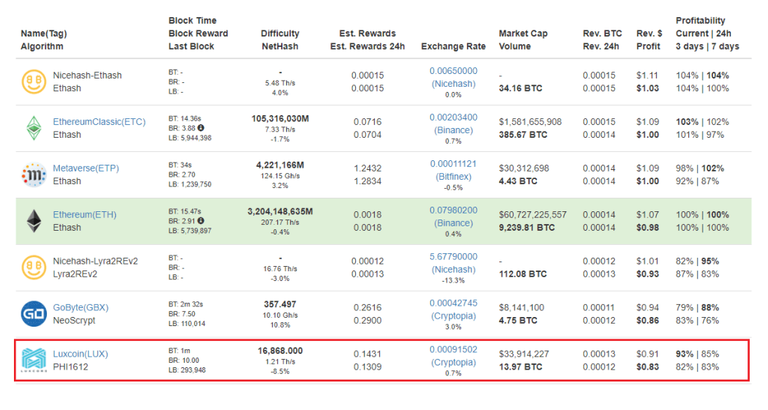This screenshot has height=410, width=768.
Task: Click volume 9,239.81 BTC
Action: coord(527,228)
